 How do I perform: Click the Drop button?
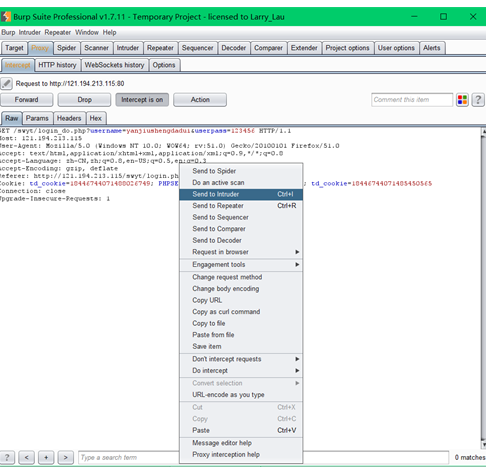(x=84, y=100)
